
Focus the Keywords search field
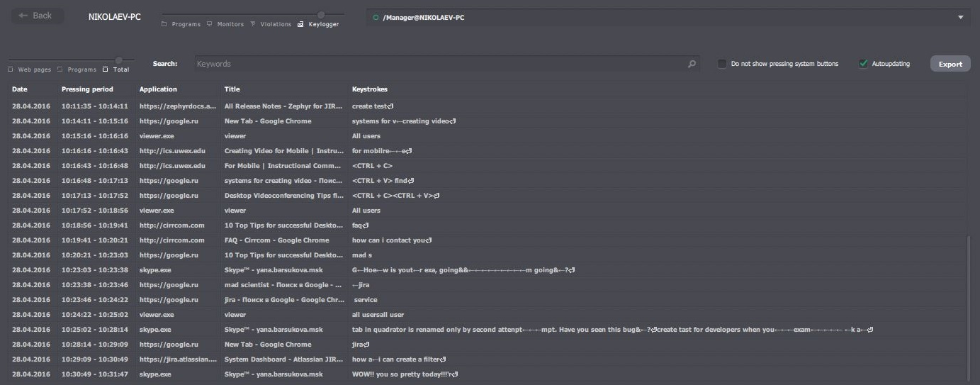click(x=439, y=64)
